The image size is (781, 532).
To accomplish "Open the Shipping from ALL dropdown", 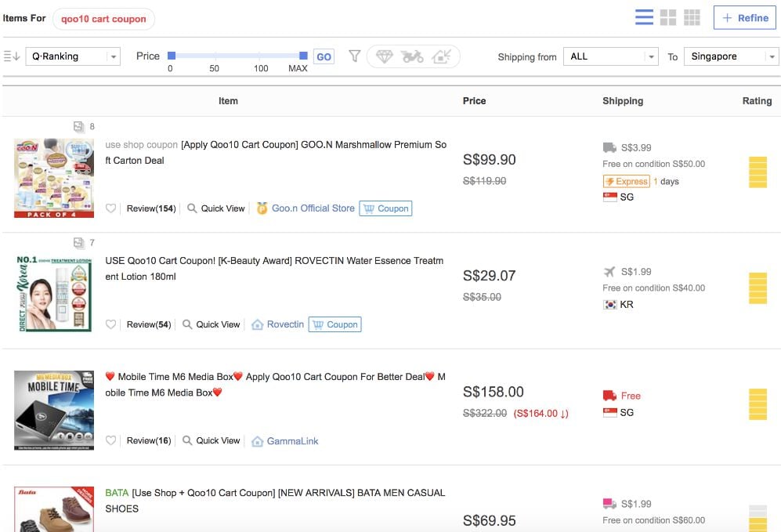I will (611, 56).
